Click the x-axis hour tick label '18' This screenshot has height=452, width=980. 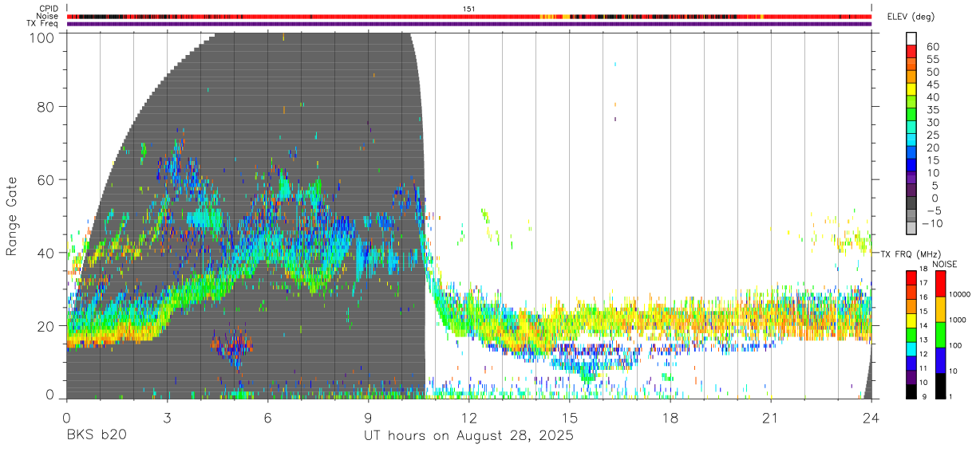pyautogui.click(x=670, y=418)
